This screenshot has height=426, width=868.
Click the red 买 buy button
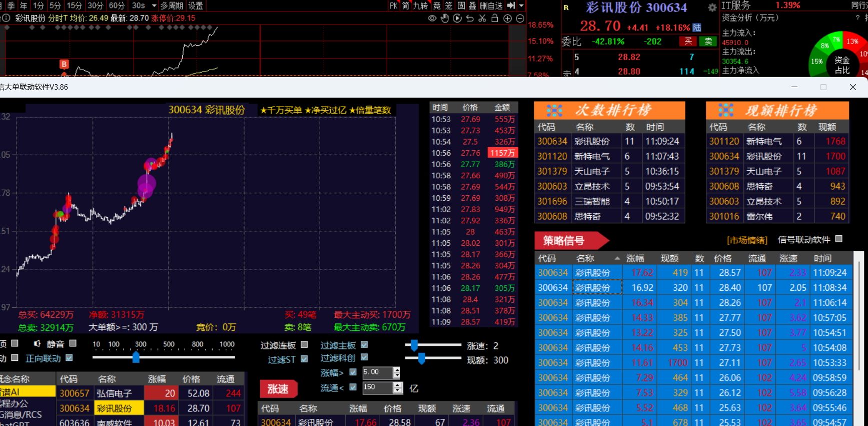pos(688,42)
